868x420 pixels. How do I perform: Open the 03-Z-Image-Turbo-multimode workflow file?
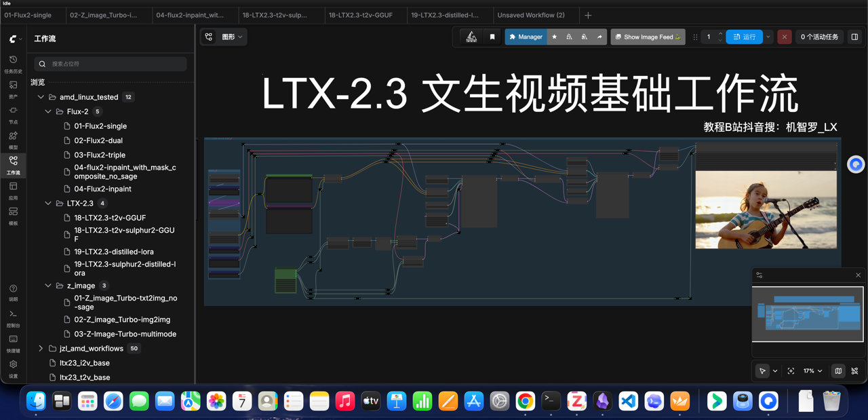tap(125, 334)
